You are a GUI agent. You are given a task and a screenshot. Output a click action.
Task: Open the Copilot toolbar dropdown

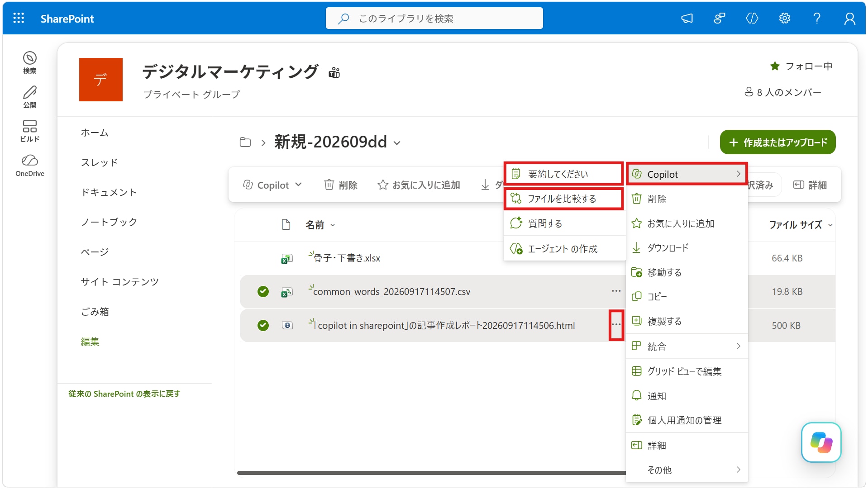coord(272,185)
